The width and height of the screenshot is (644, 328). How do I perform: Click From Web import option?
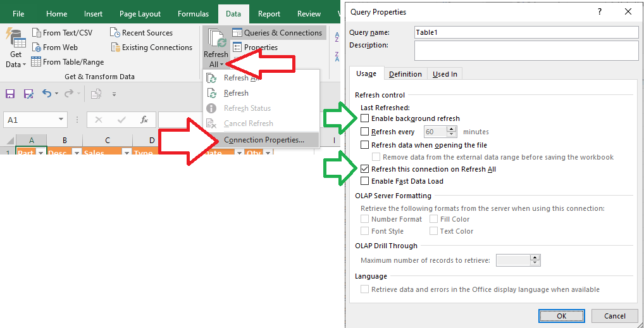point(55,47)
